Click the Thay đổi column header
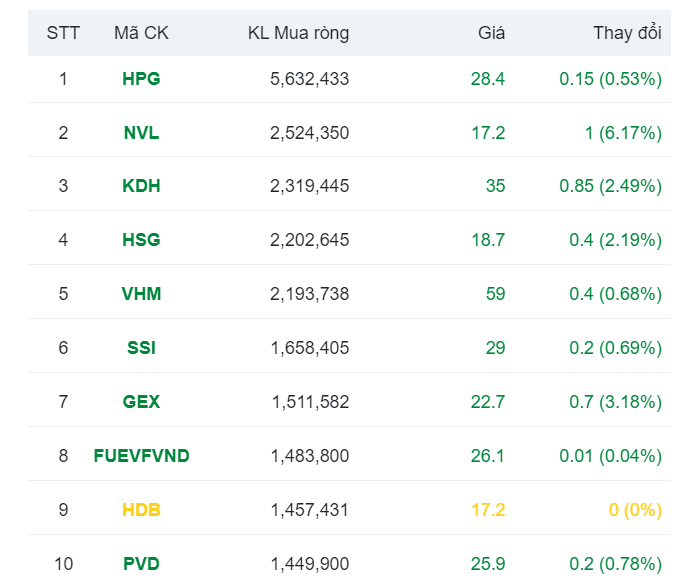 tap(627, 33)
